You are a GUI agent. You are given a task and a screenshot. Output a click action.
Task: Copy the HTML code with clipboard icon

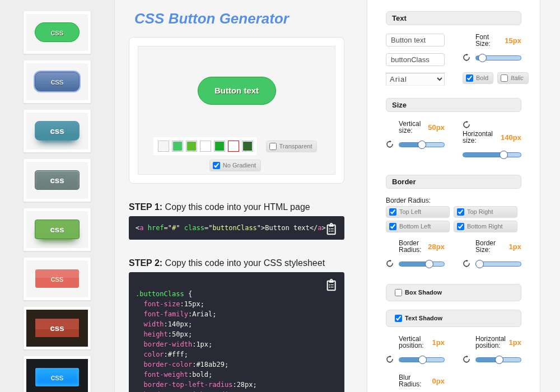[x=332, y=228]
